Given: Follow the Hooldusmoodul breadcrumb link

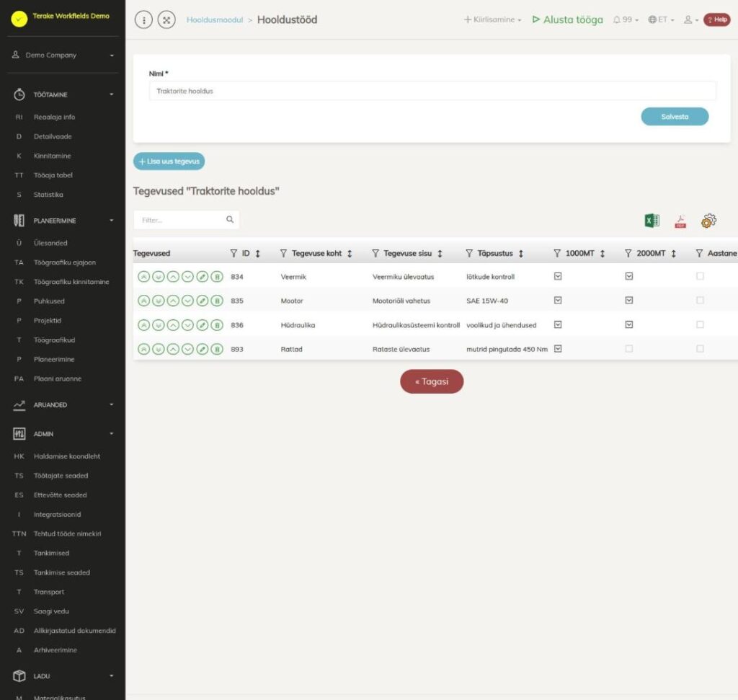Looking at the screenshot, I should pos(215,19).
